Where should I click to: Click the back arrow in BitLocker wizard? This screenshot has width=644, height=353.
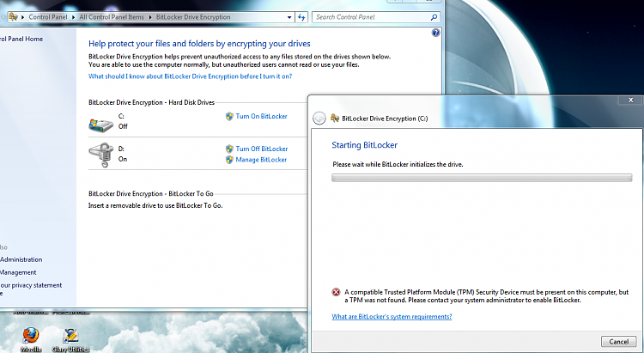[319, 119]
